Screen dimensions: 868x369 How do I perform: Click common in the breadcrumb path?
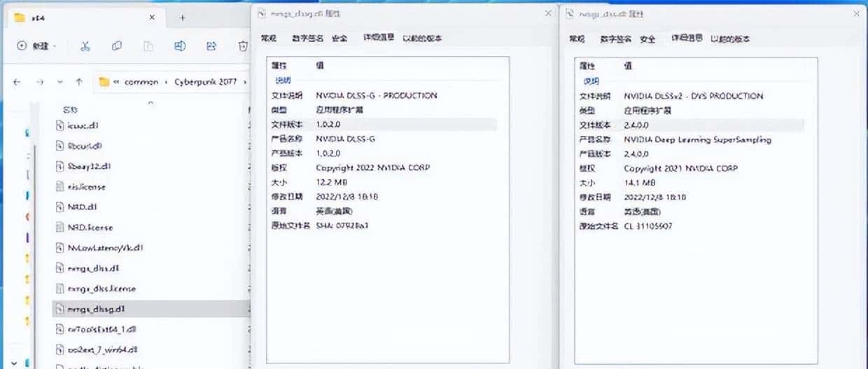pos(141,82)
